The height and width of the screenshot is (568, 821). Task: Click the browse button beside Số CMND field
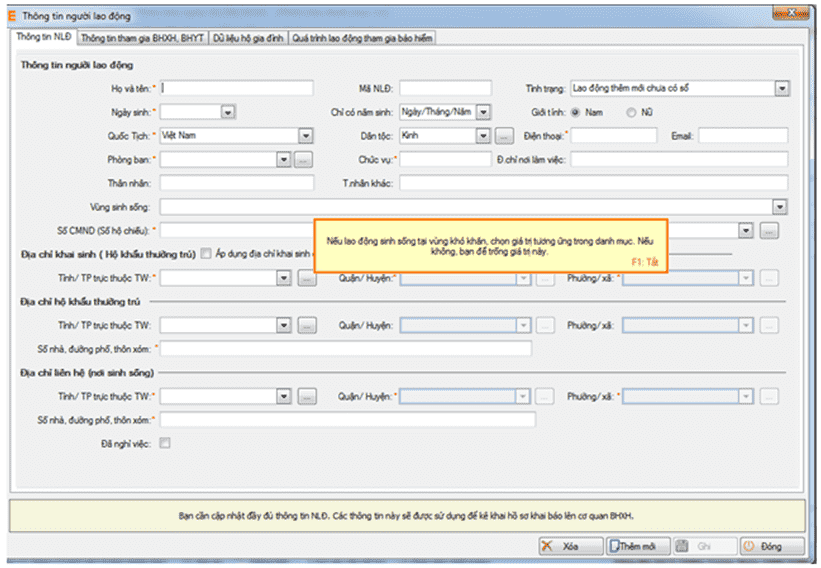pyautogui.click(x=768, y=231)
